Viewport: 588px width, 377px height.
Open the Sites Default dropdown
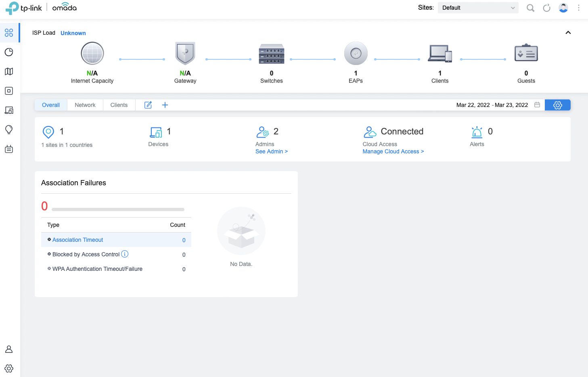[x=478, y=8]
